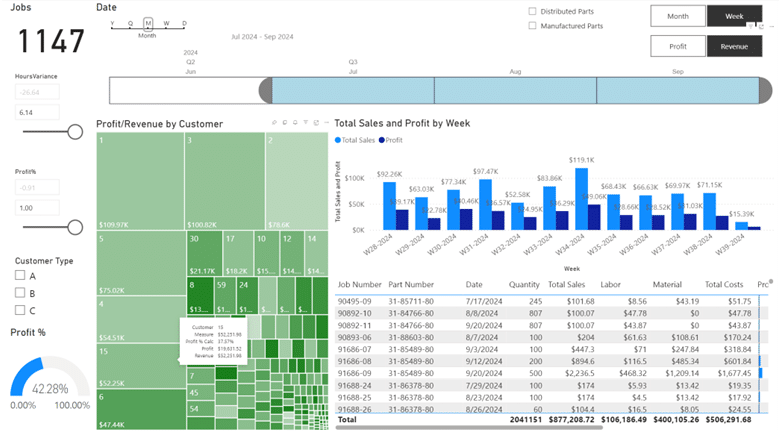Click the info dot beside the Prc column
This screenshot has width=780, height=432.
[771, 282]
